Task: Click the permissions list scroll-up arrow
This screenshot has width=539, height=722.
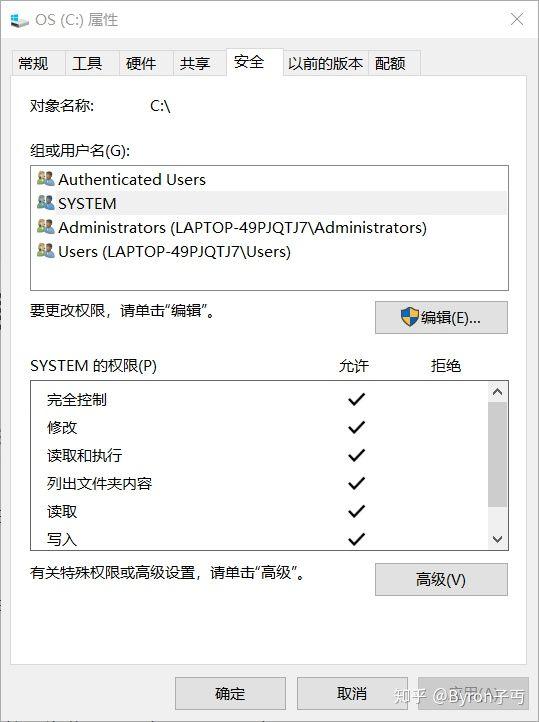Action: [x=497, y=392]
